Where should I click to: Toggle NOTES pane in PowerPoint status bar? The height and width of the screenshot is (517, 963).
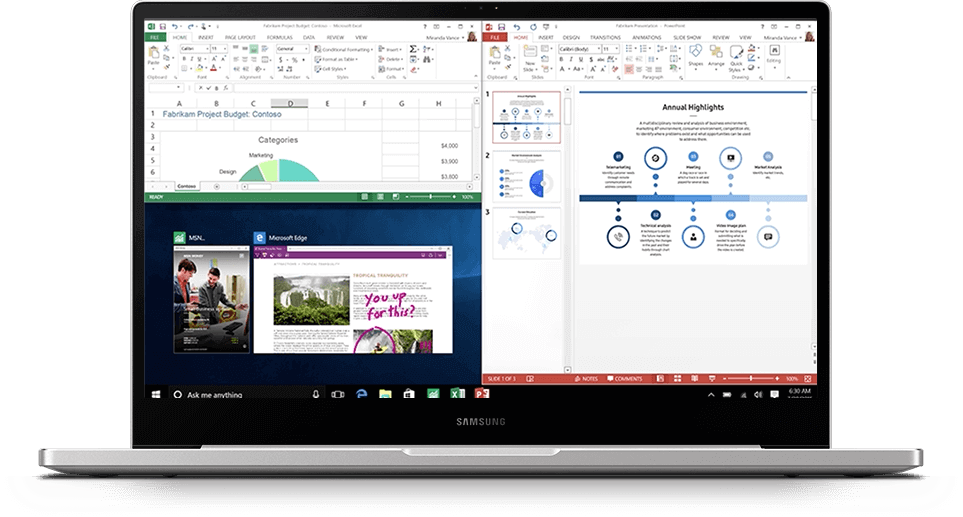[587, 378]
